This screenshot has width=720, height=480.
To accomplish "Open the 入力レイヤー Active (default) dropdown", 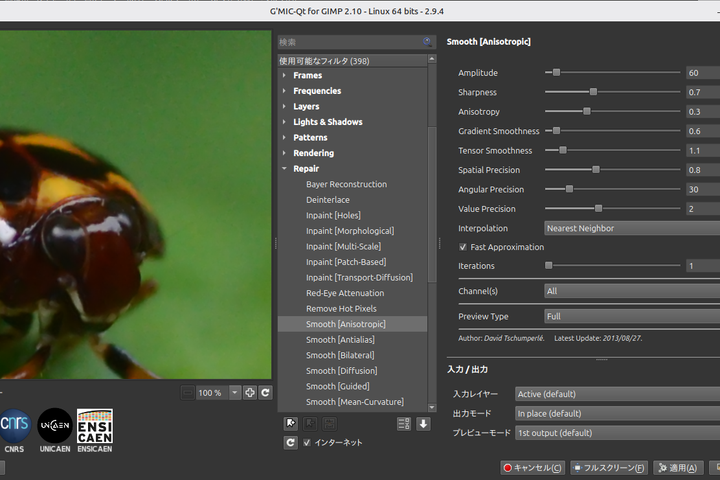I will pos(617,394).
